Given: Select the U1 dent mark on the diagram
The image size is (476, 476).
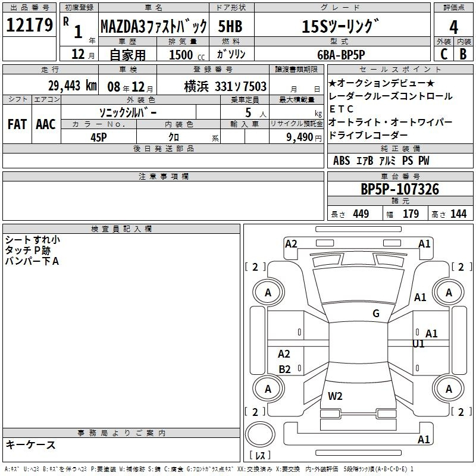Looking at the screenshot, I should point(418,344).
